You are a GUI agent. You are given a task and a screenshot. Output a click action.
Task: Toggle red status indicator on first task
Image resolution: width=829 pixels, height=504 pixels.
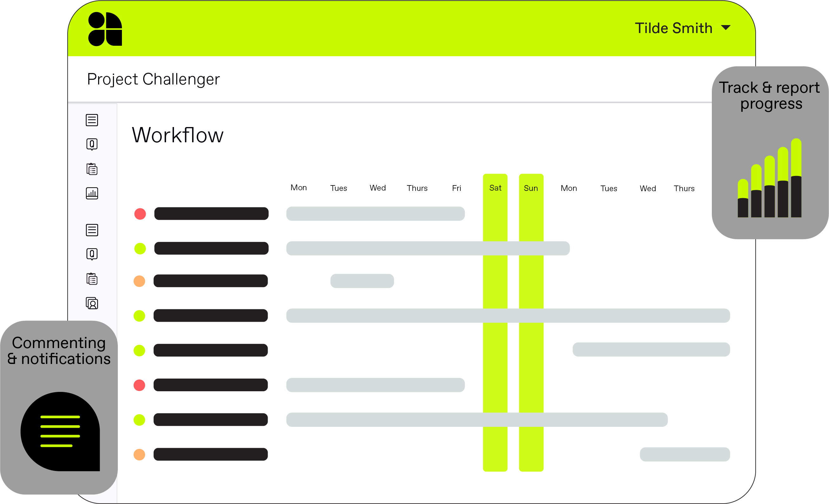pyautogui.click(x=140, y=214)
